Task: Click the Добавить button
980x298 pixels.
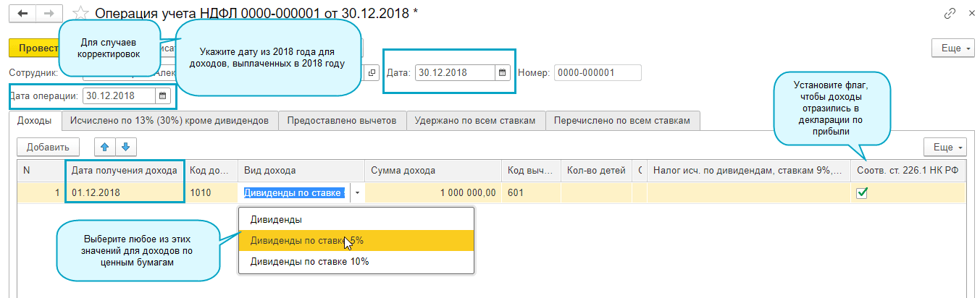Action: pyautogui.click(x=48, y=147)
